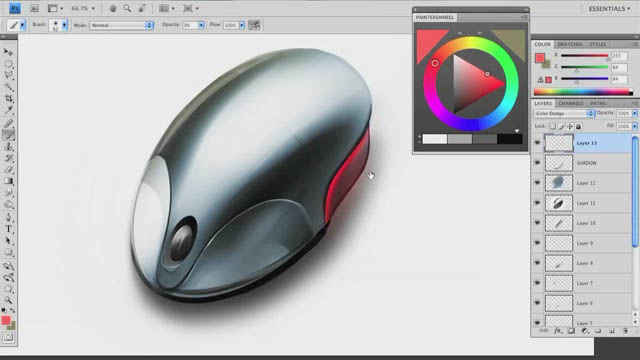
Task: Select the Clone Stamp tool
Action: pos(9,147)
